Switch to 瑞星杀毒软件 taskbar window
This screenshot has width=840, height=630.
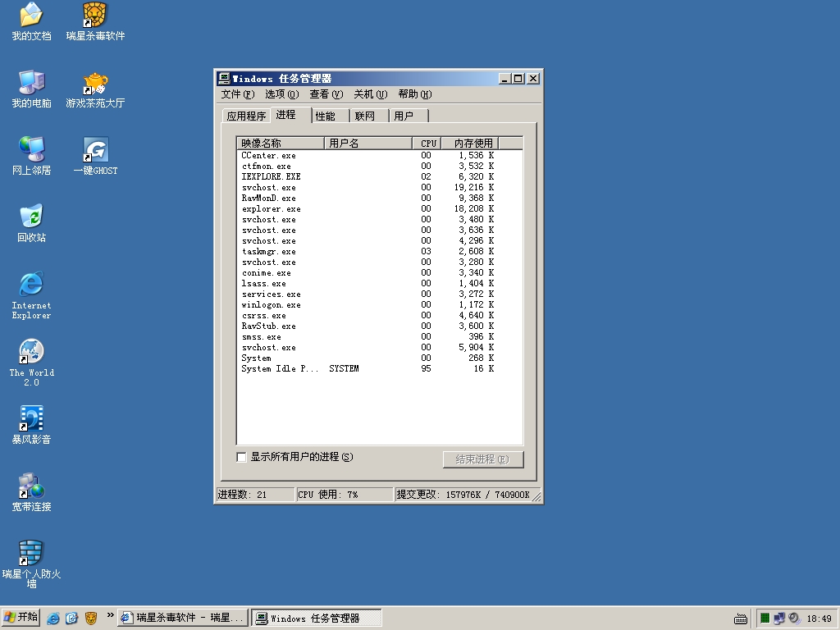point(183,618)
